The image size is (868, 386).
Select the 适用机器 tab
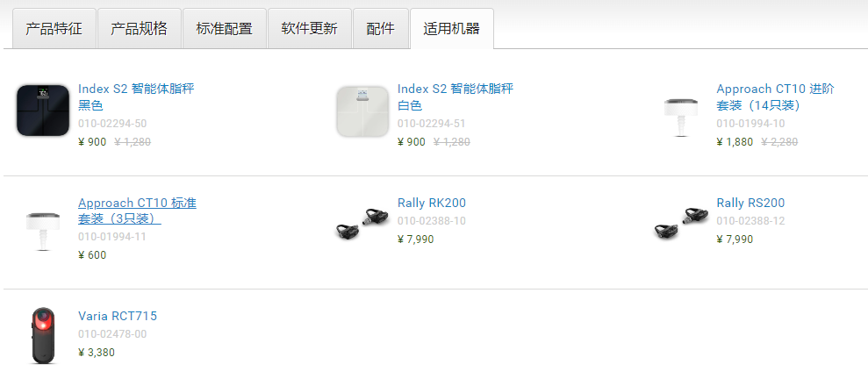(x=452, y=29)
